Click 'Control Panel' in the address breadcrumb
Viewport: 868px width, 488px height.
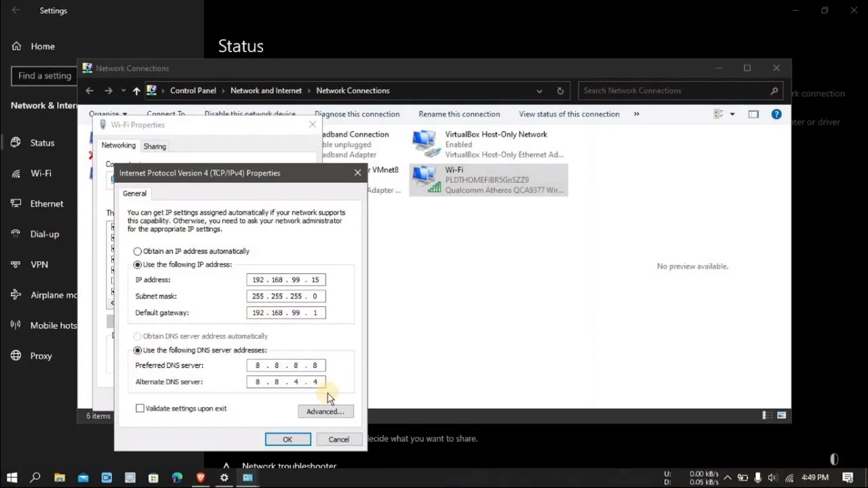193,91
